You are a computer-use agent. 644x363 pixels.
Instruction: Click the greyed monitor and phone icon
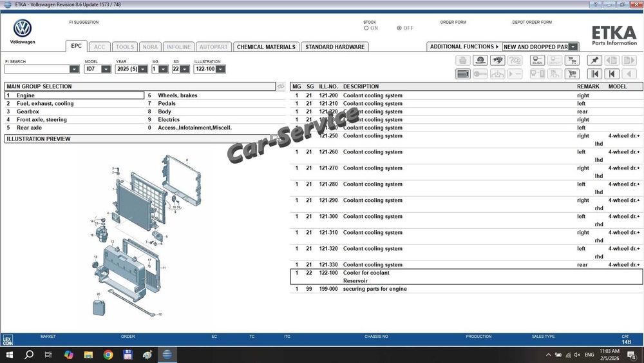point(537,74)
